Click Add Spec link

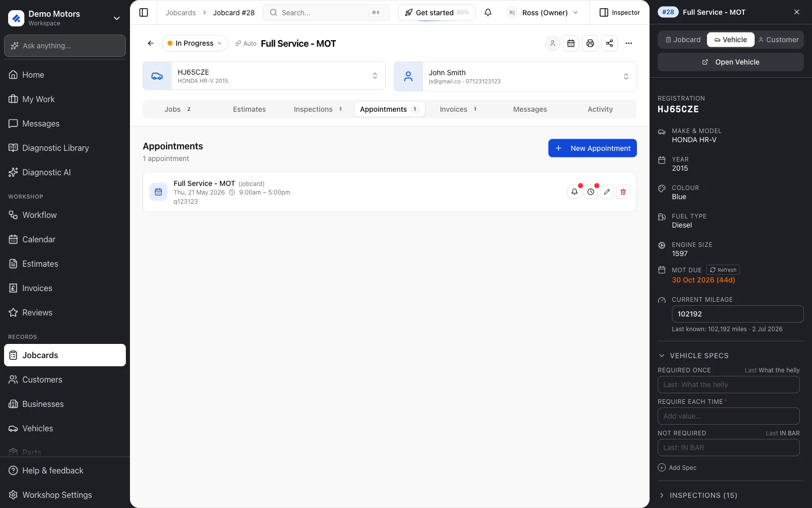pyautogui.click(x=677, y=467)
